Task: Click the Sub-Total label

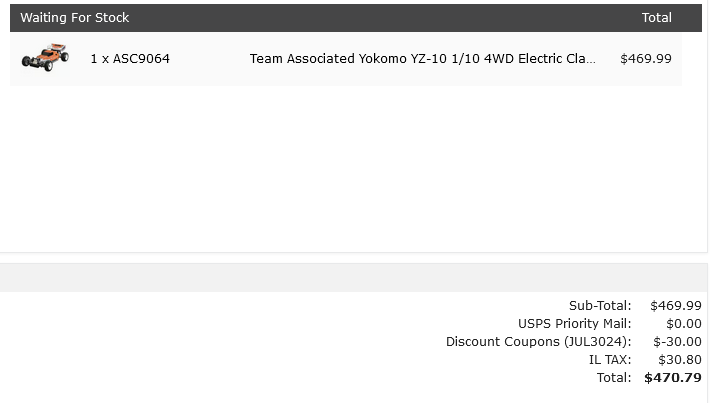Action: [x=600, y=305]
